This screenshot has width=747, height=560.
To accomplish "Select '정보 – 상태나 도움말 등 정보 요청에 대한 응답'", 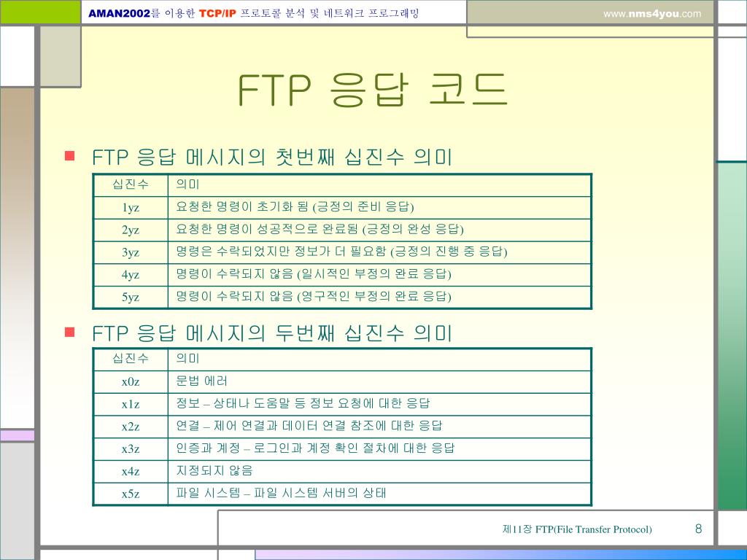I will point(303,403).
